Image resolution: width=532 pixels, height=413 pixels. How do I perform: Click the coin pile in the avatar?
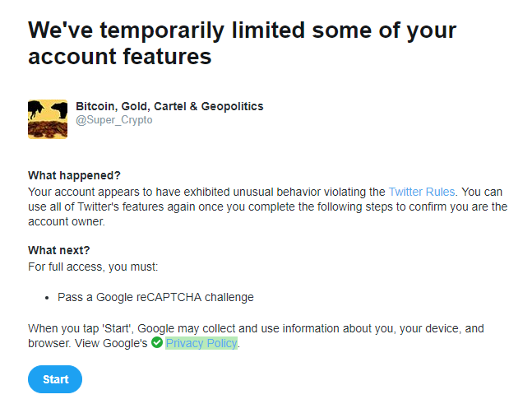point(48,130)
